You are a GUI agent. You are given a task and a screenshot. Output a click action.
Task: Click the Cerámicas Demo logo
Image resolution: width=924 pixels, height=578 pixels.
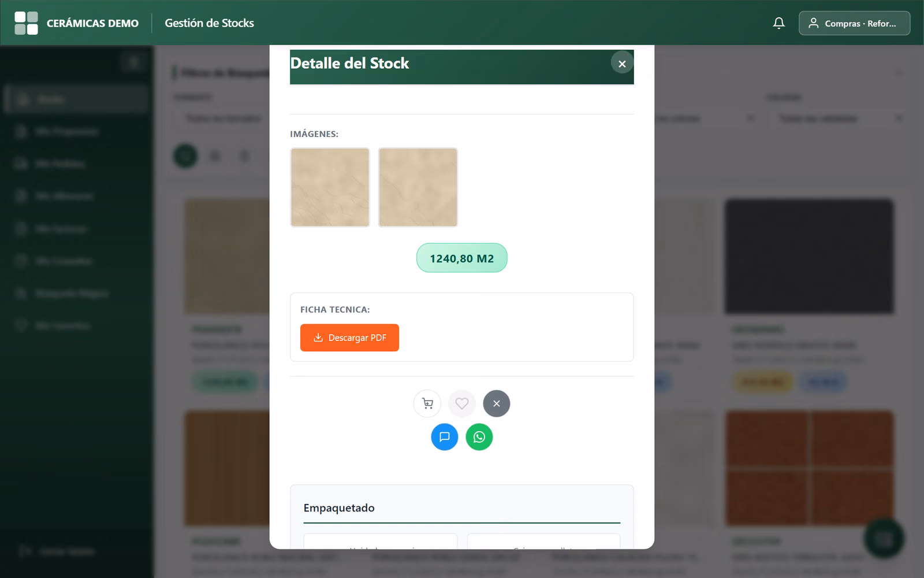[x=26, y=23]
